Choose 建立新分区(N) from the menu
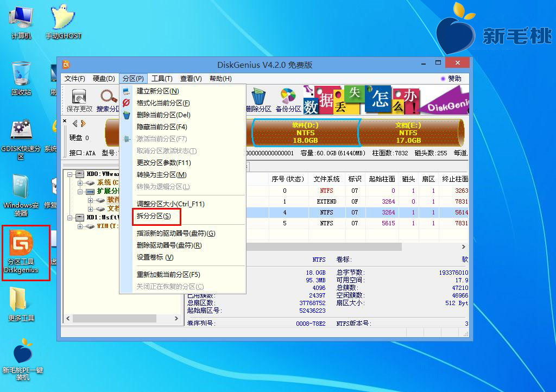Screen dimensions: 556x392 (182, 91)
